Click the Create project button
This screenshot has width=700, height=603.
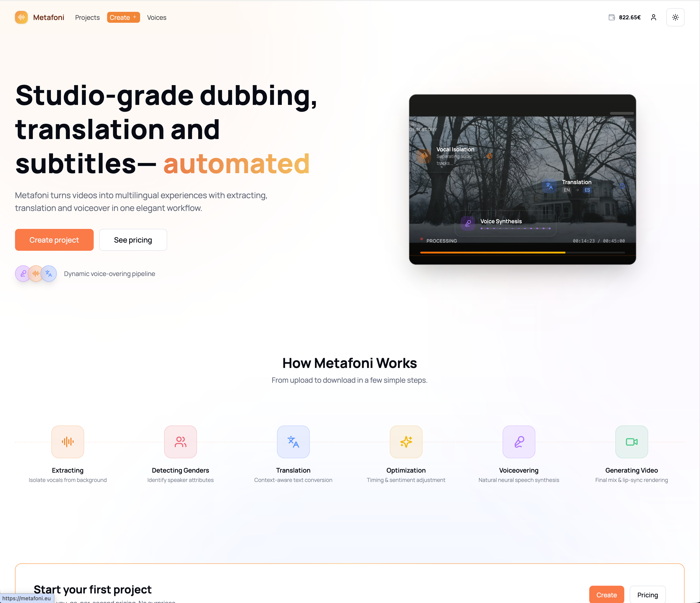(54, 240)
